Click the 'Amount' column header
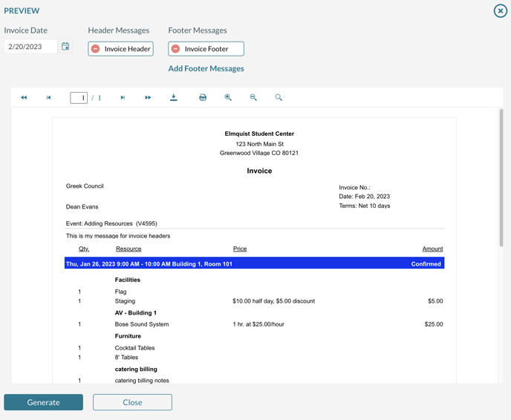The width and height of the screenshot is (511, 420). pos(432,249)
